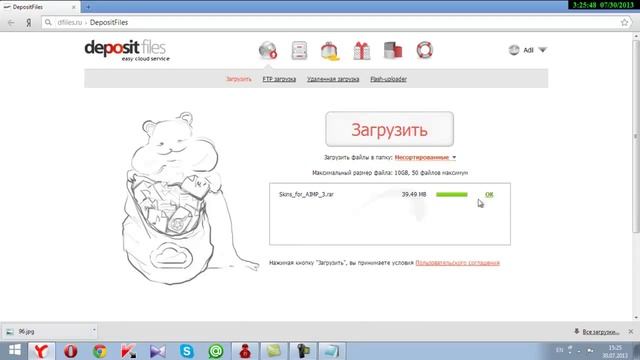Image resolution: width=640 pixels, height=360 pixels.
Task: Open the camera recorder taskbar application
Action: coord(303,351)
